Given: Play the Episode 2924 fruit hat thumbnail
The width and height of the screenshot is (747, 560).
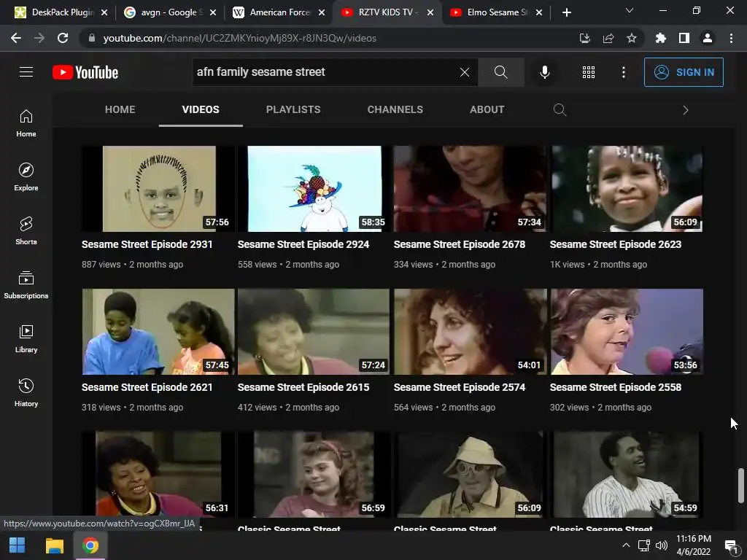Looking at the screenshot, I should tap(314, 189).
